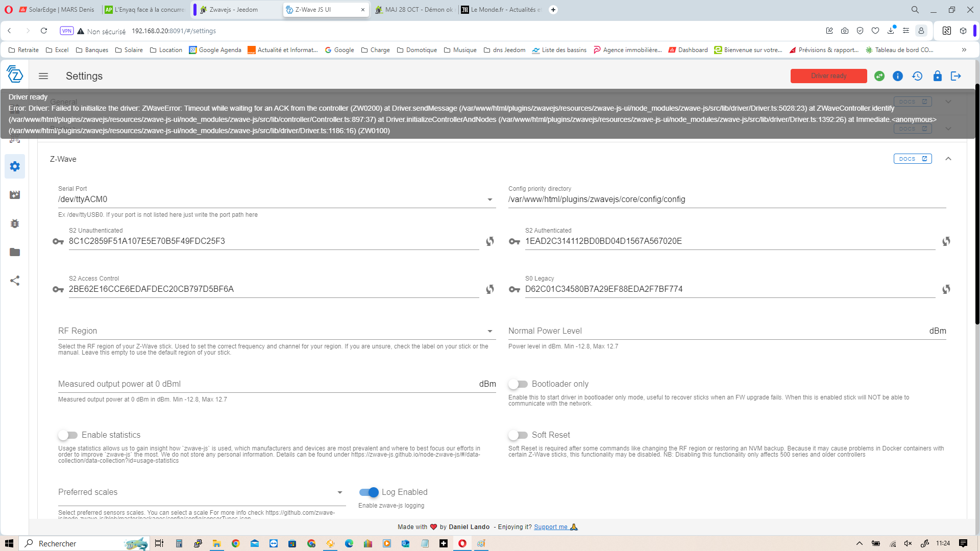The width and height of the screenshot is (980, 551).
Task: Open Windows notification center icon
Action: (x=963, y=543)
